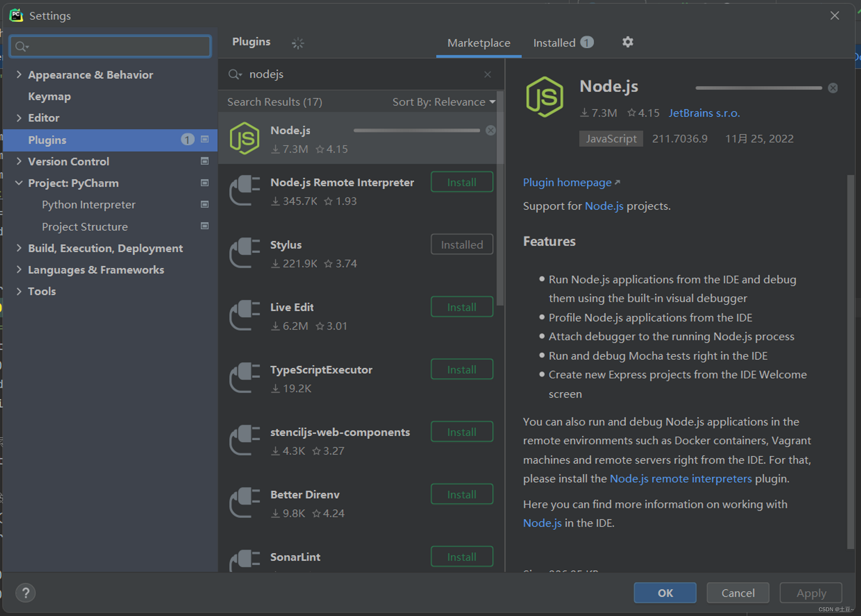Image resolution: width=861 pixels, height=616 pixels.
Task: Open plugin search history magnifier dropdown
Action: (235, 74)
